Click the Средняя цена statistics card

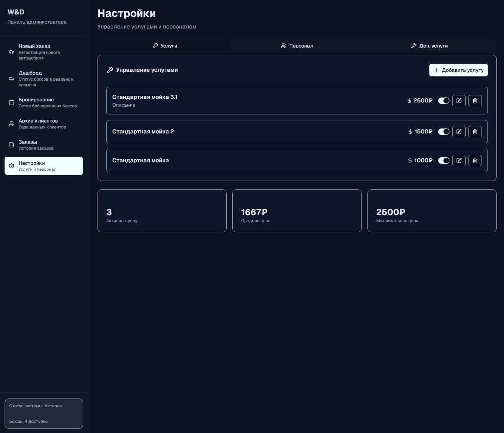[297, 211]
